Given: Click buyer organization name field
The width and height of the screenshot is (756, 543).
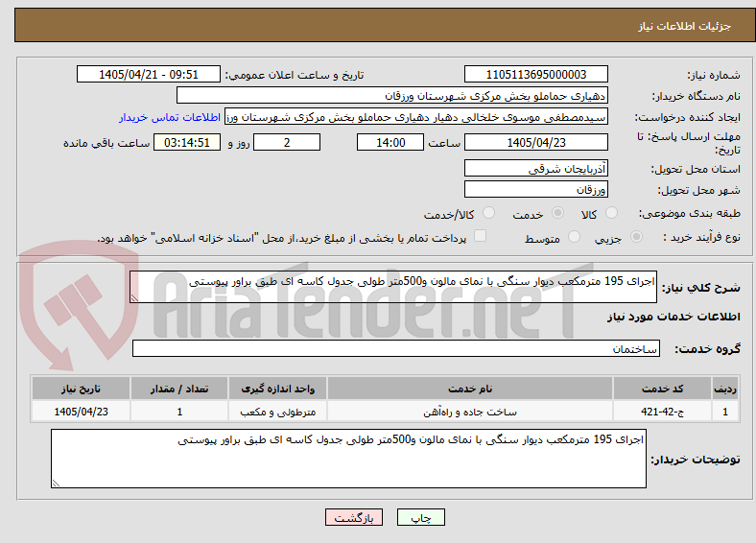Looking at the screenshot, I should coord(392,96).
